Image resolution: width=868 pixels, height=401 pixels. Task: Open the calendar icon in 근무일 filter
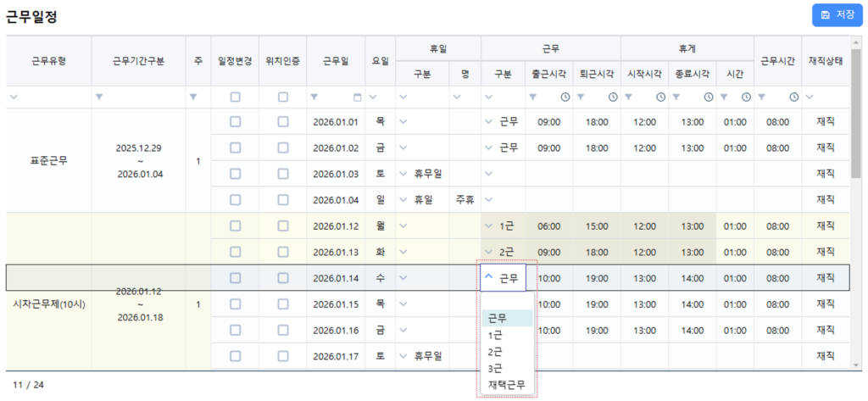click(357, 97)
